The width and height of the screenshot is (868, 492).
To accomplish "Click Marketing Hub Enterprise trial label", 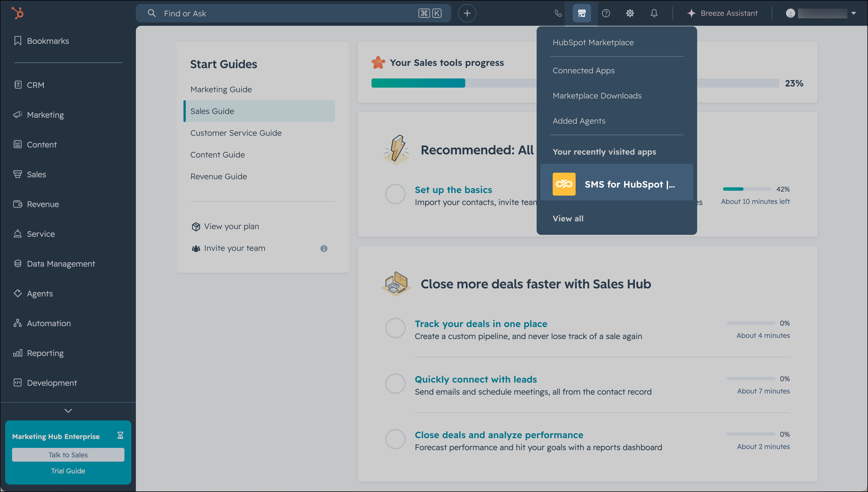I will pos(56,436).
